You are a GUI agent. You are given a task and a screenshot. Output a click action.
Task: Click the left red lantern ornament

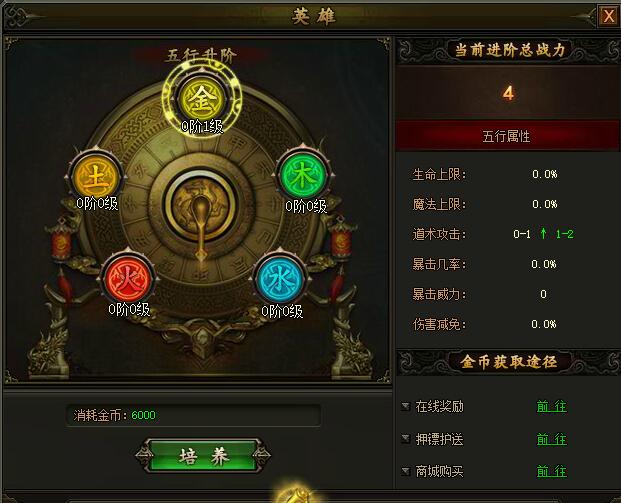60,240
